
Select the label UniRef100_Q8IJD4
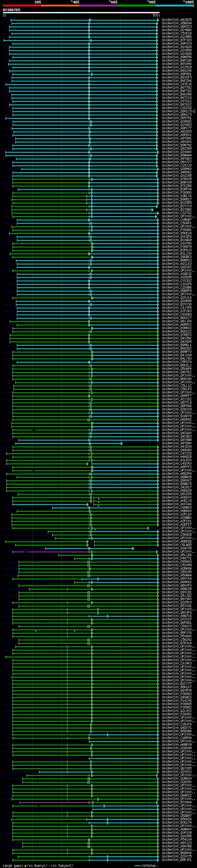tap(177, 321)
